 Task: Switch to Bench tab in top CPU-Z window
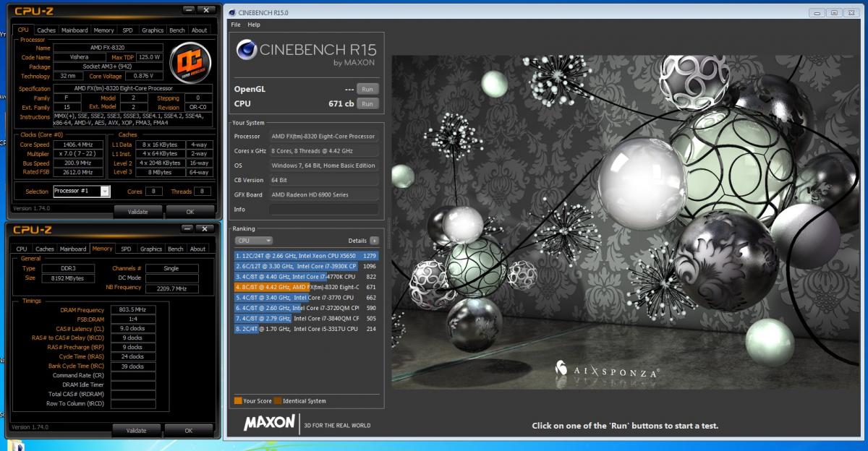(x=177, y=30)
